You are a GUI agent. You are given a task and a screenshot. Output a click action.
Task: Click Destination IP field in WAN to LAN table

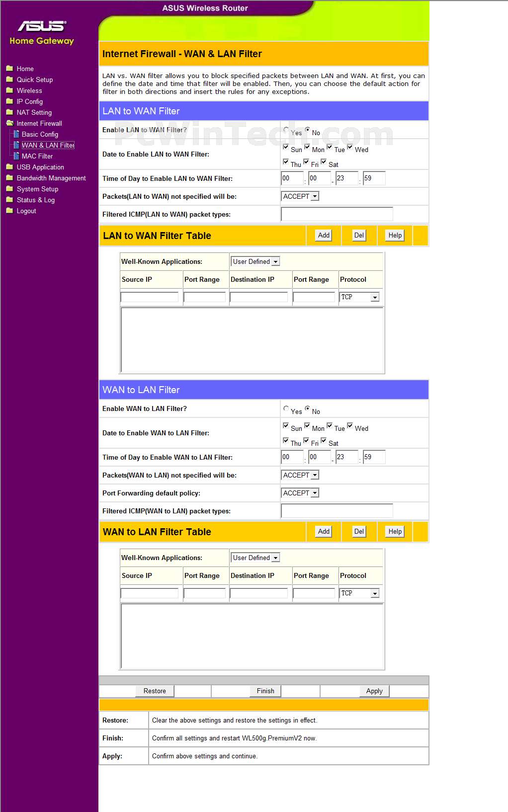click(259, 593)
